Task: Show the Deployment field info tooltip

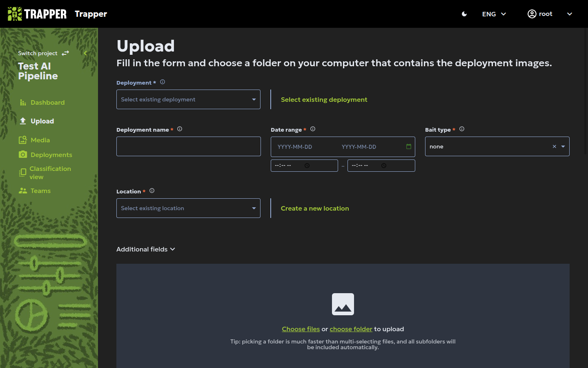Action: click(163, 82)
